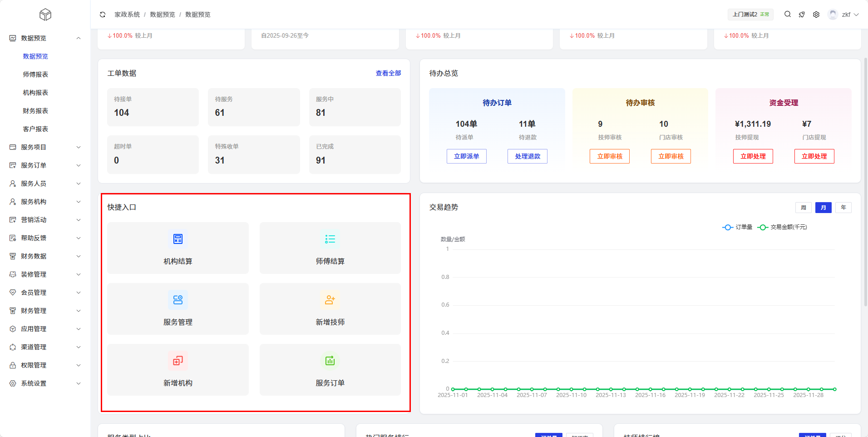This screenshot has height=437, width=868.
Task: Toggle 订单量 legend series in chart
Action: point(737,227)
